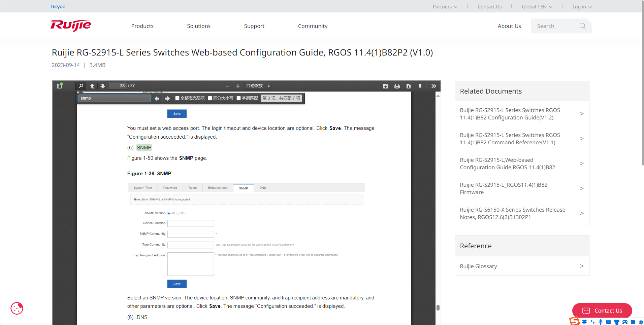Image resolution: width=644 pixels, height=325 pixels.
Task: Open Sogou game controller icon
Action: pos(625,322)
